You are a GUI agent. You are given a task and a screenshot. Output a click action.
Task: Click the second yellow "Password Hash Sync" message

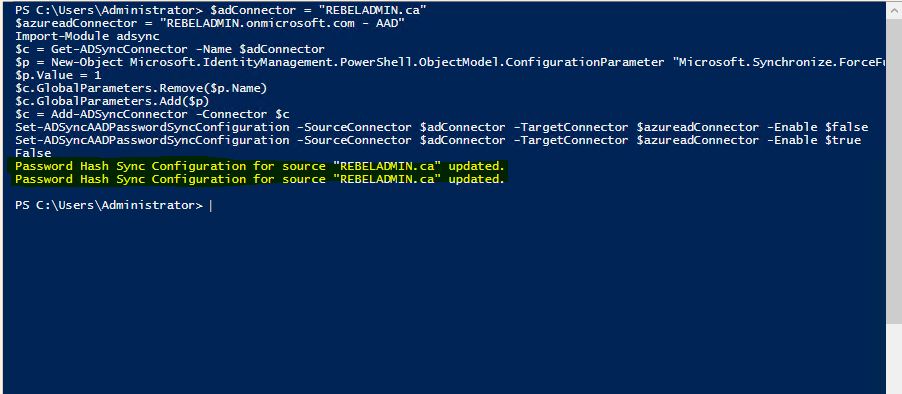pos(259,179)
